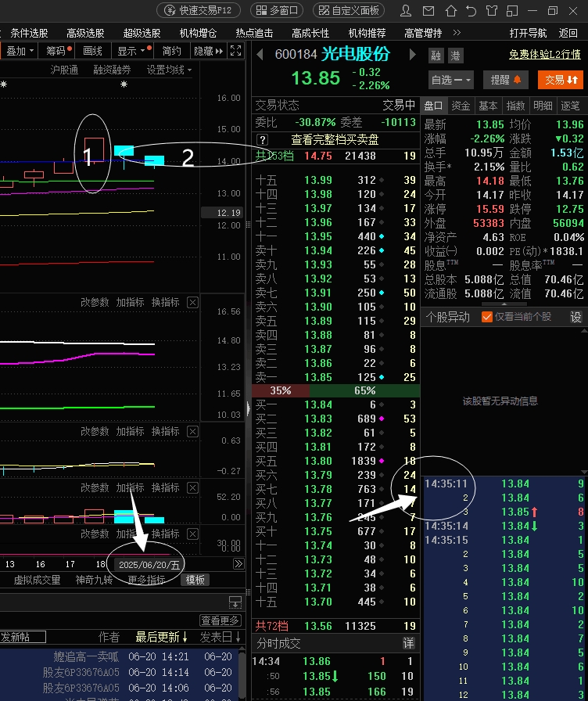Click the panel splitter collapse handle
Screen dimensions: 588x701
coord(249,408)
